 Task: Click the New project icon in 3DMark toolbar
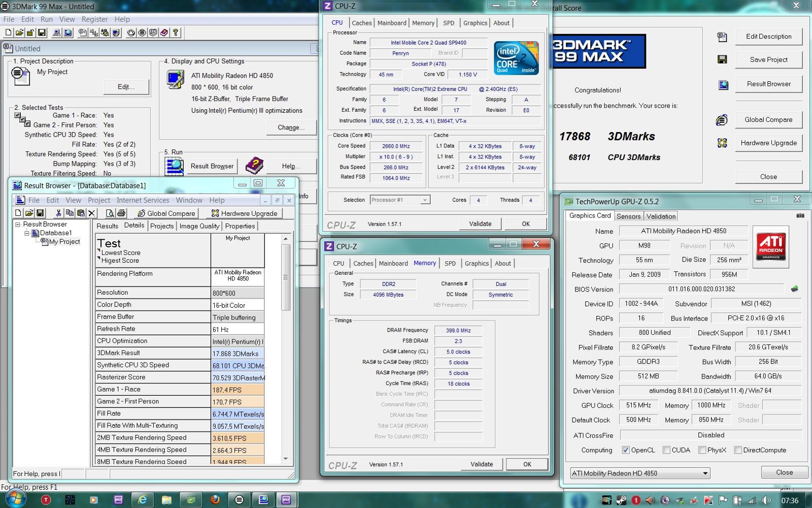point(8,33)
